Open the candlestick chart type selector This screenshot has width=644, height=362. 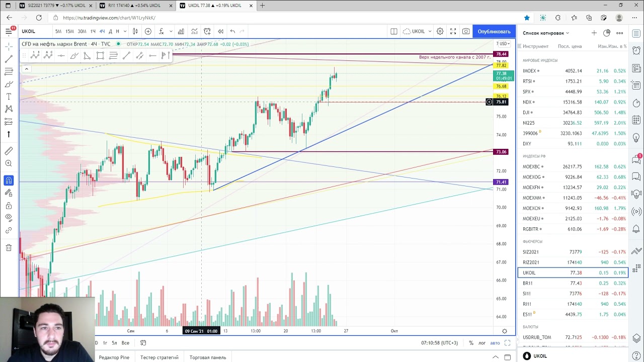(135, 31)
